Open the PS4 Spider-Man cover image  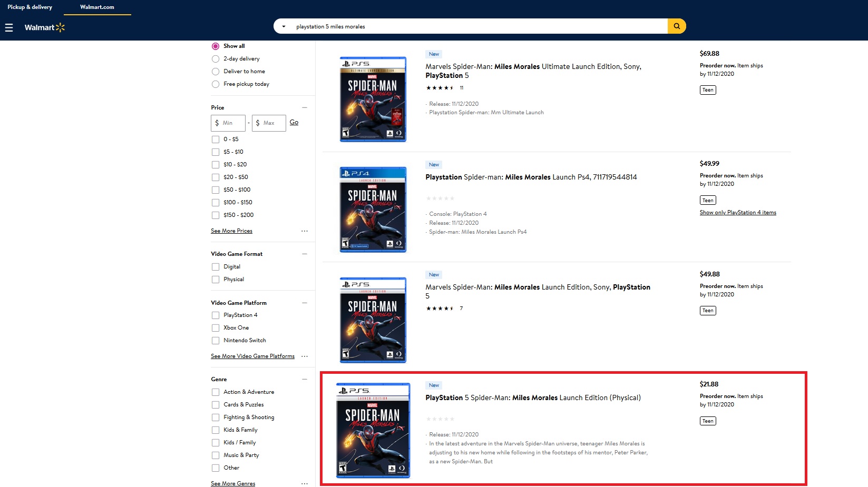(x=373, y=210)
